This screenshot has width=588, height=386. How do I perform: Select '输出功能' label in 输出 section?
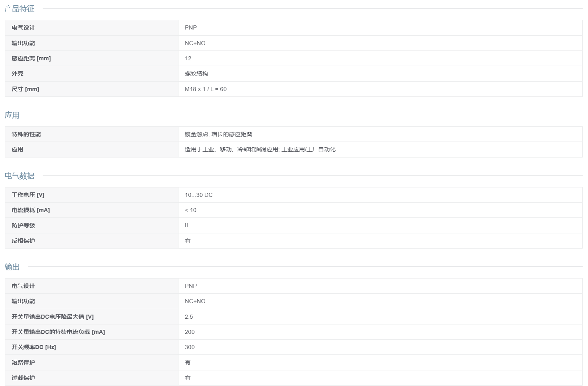(x=23, y=301)
